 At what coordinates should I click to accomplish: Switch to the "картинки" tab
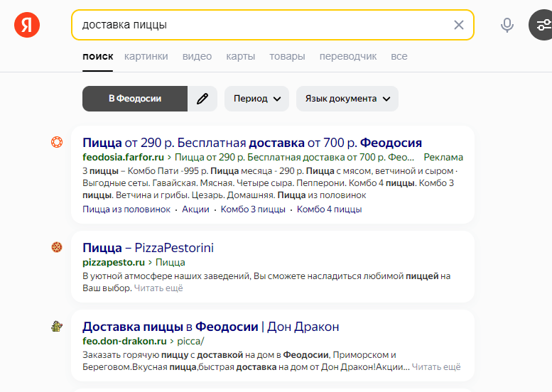pos(146,56)
